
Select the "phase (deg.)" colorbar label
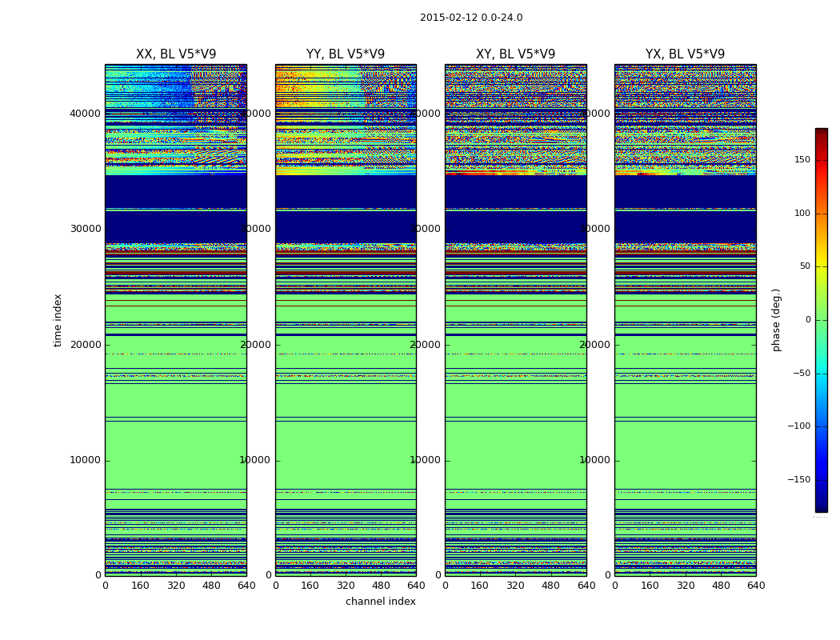point(776,320)
